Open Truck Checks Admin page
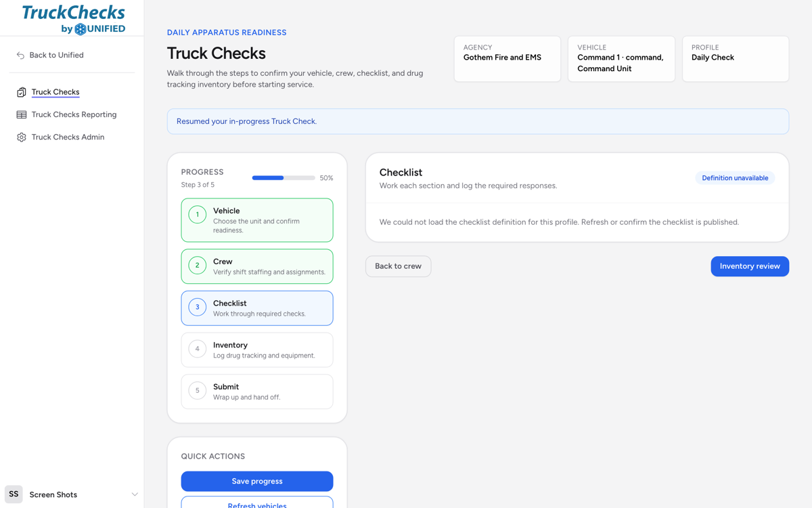This screenshot has width=812, height=508. [68, 137]
